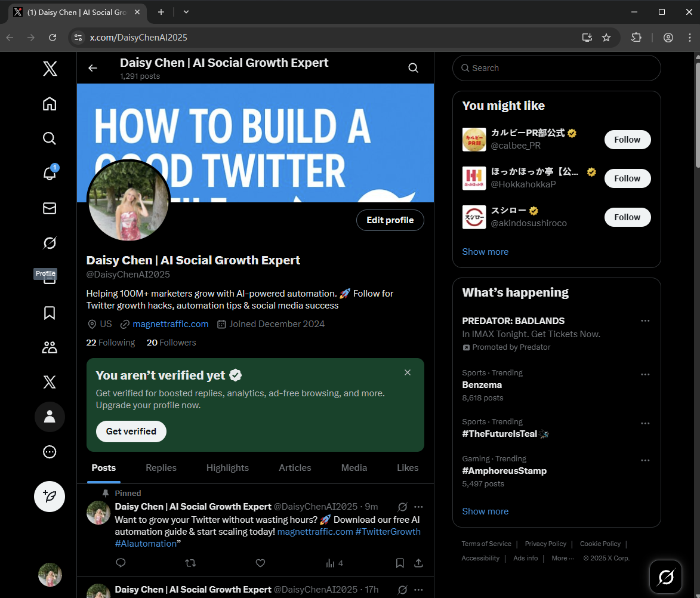Screen dimensions: 700x598
Task: Bookmark the pinned post
Action: tap(400, 563)
